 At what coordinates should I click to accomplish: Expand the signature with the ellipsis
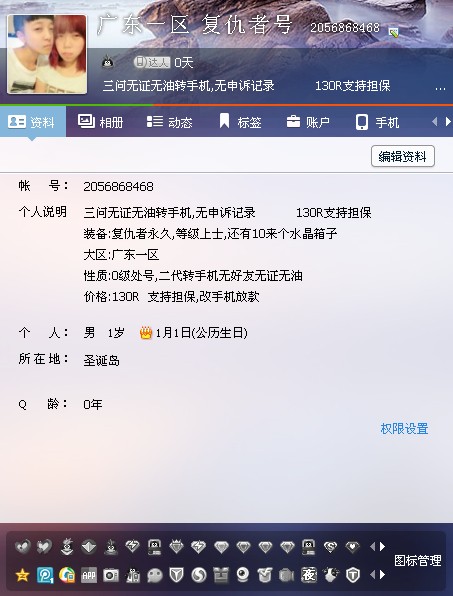coord(440,89)
